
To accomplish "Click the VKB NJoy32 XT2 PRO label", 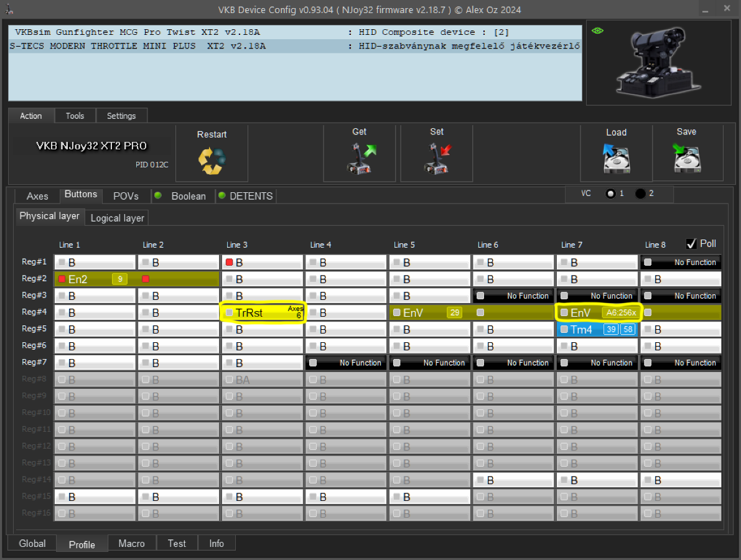I will (91, 146).
